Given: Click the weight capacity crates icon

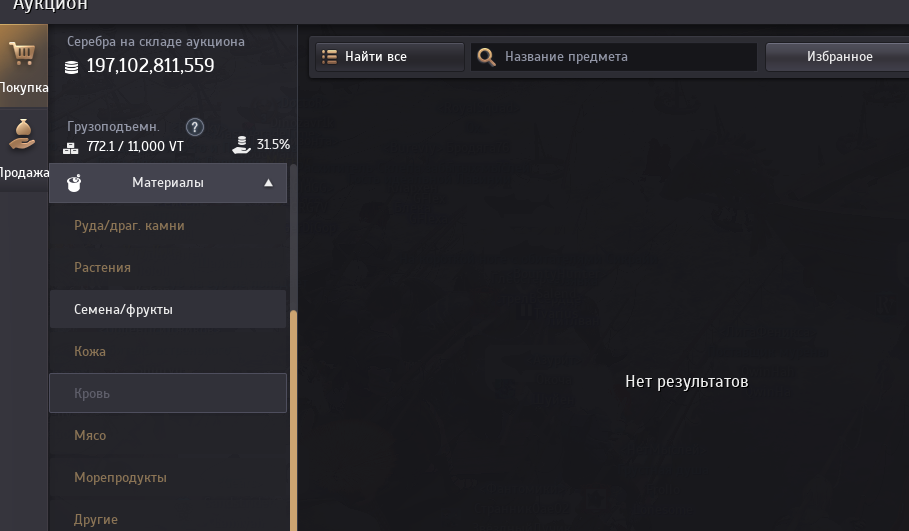Looking at the screenshot, I should point(71,147).
